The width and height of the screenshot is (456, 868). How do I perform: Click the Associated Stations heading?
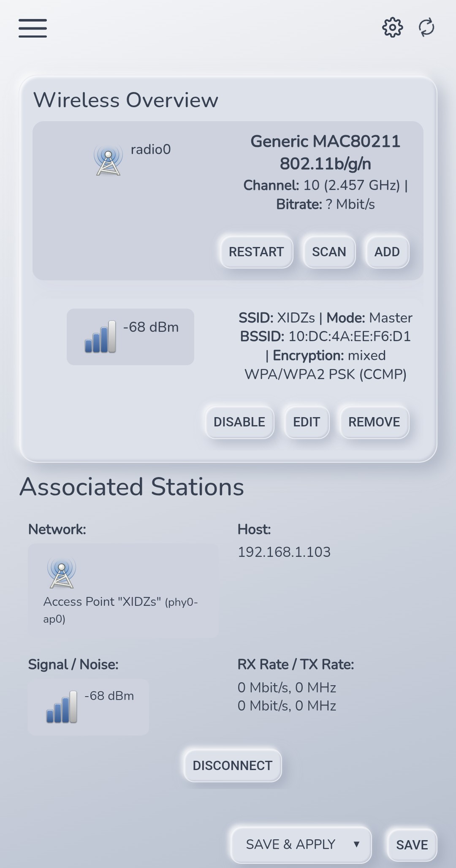pos(132,487)
